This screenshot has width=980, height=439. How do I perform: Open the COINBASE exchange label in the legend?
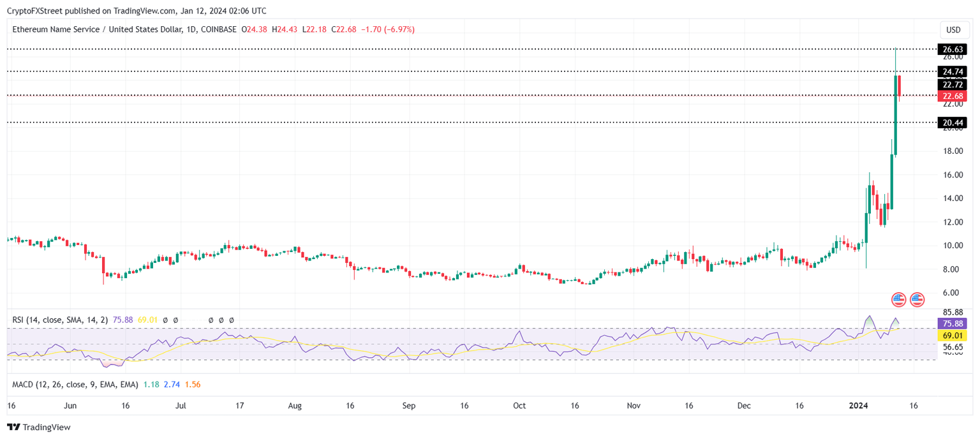(x=218, y=29)
